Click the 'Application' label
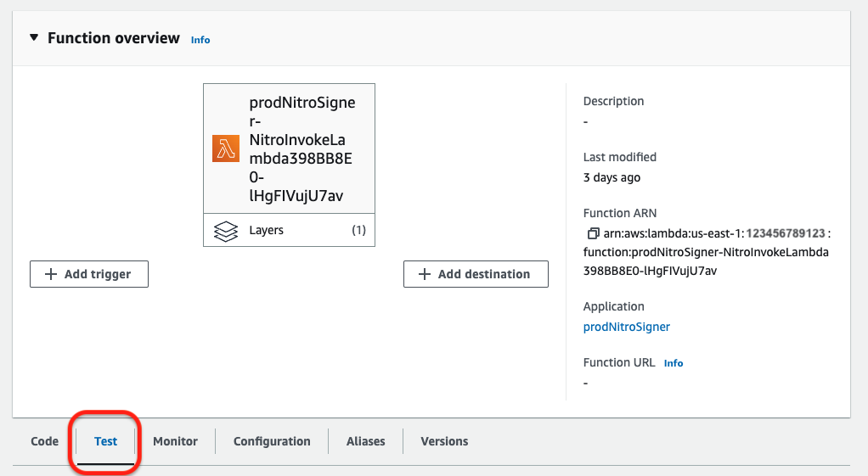The width and height of the screenshot is (868, 476). coord(614,306)
